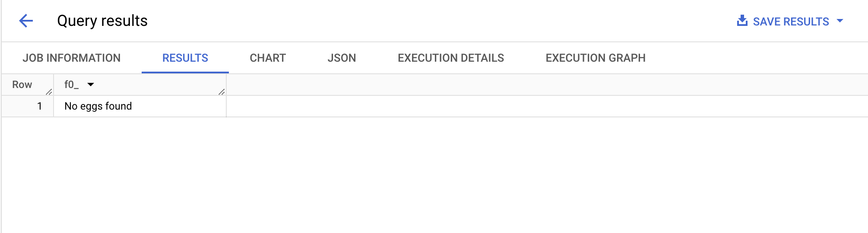Go to the Execution Details tab
The image size is (868, 233).
(x=451, y=58)
